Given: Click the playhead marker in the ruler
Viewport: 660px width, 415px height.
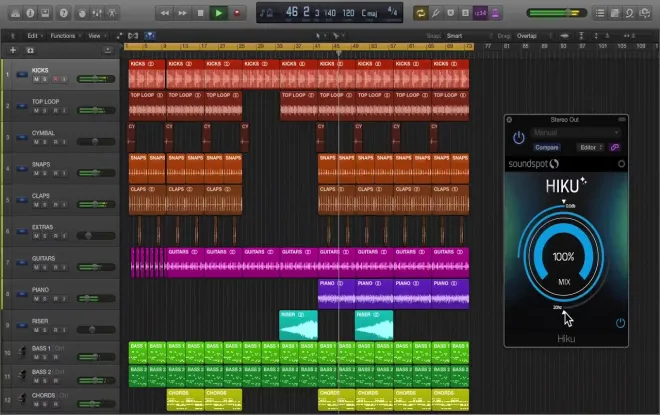Looking at the screenshot, I should pos(338,53).
